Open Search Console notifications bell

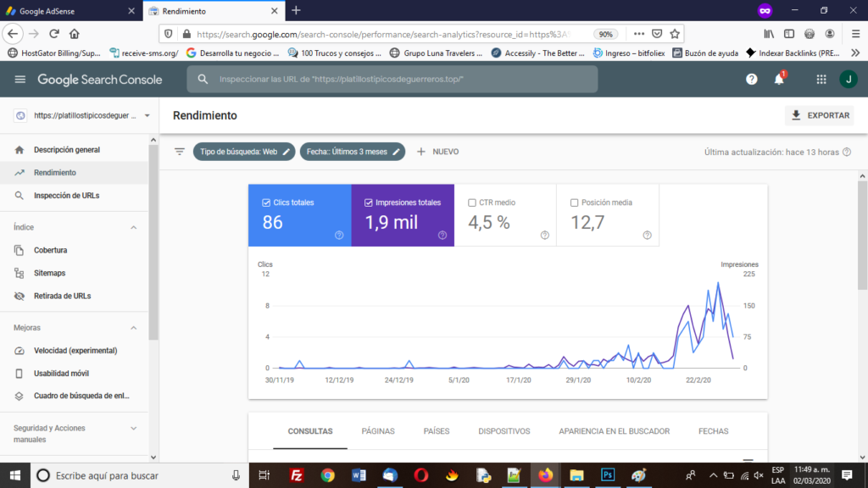click(x=777, y=79)
